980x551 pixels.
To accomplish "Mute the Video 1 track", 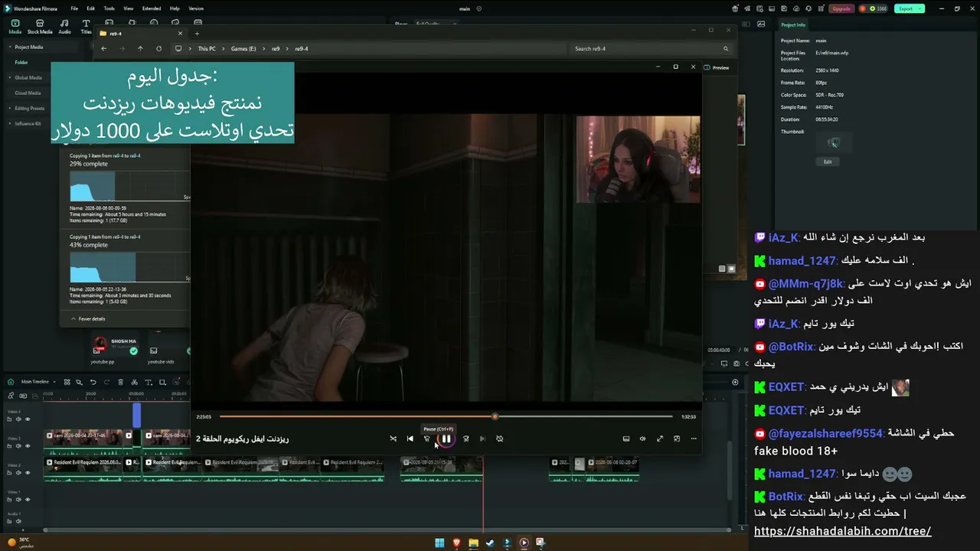I will tap(20, 500).
